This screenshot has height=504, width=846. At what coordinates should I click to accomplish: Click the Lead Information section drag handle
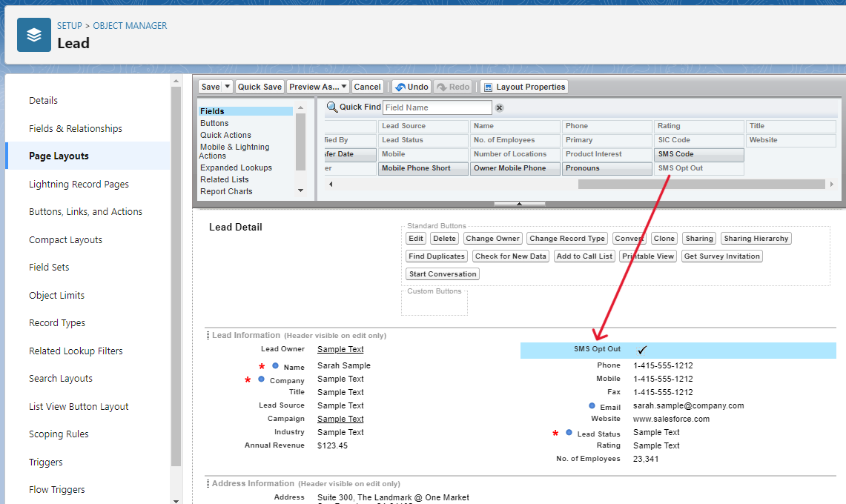(208, 335)
